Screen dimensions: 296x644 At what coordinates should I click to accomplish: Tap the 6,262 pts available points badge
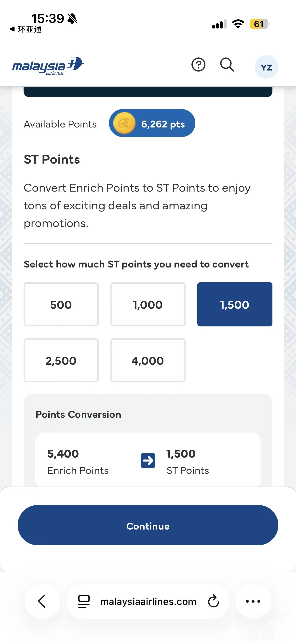152,123
